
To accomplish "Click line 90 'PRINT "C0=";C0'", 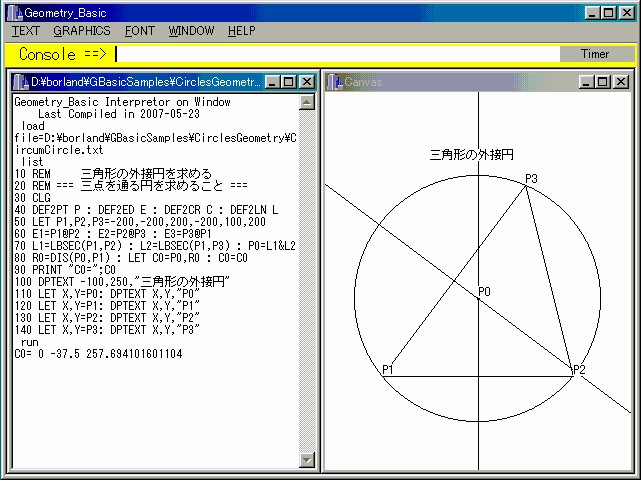I will [65, 270].
